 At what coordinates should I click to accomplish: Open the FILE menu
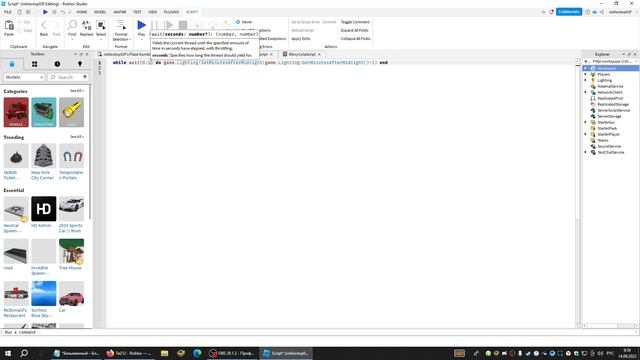(8, 12)
